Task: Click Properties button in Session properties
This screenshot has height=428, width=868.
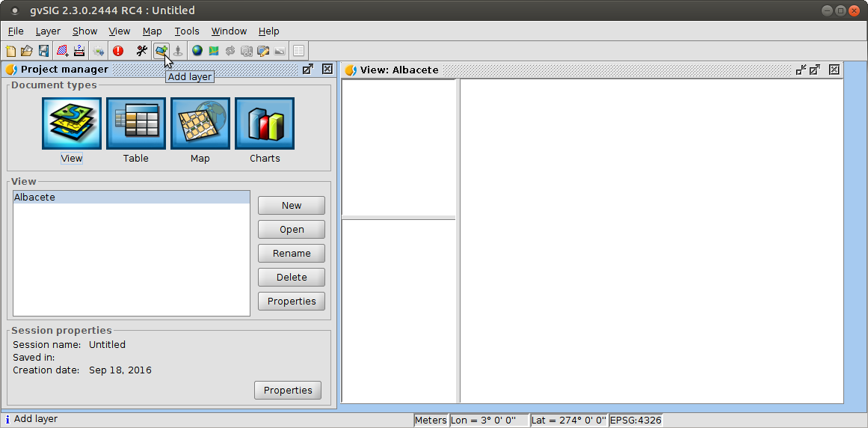Action: coord(288,391)
